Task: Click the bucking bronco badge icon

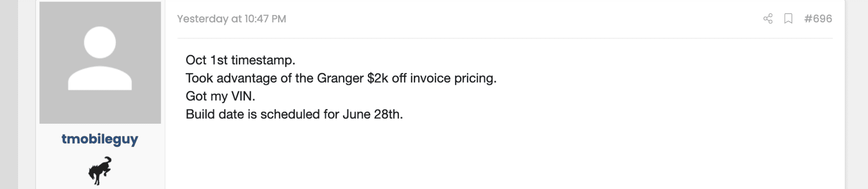Action: pyautogui.click(x=100, y=171)
